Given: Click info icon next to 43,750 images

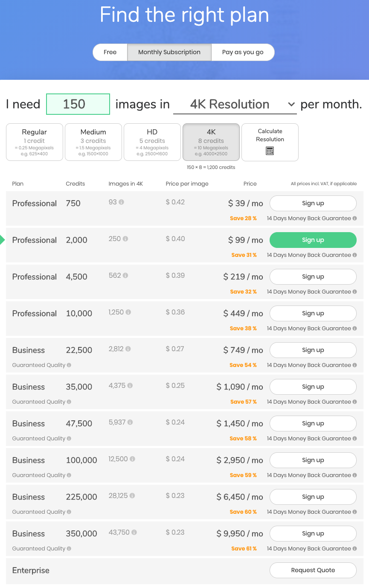Looking at the screenshot, I should pyautogui.click(x=134, y=533).
